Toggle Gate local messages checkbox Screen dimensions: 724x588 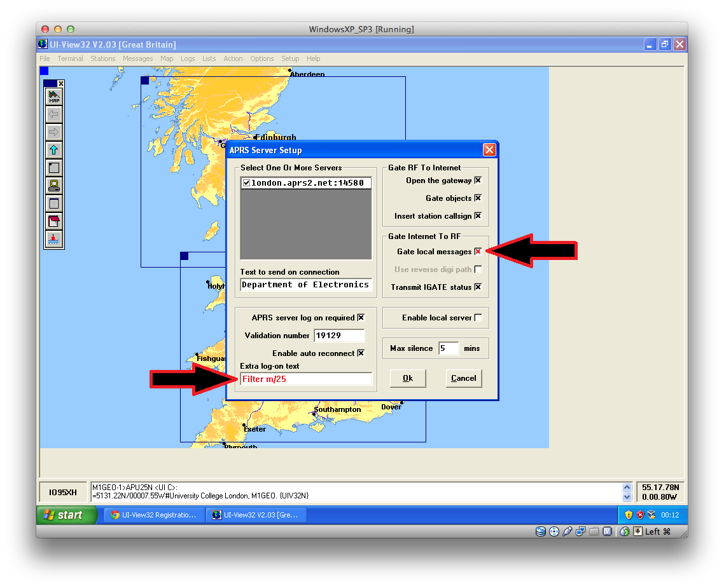(478, 251)
